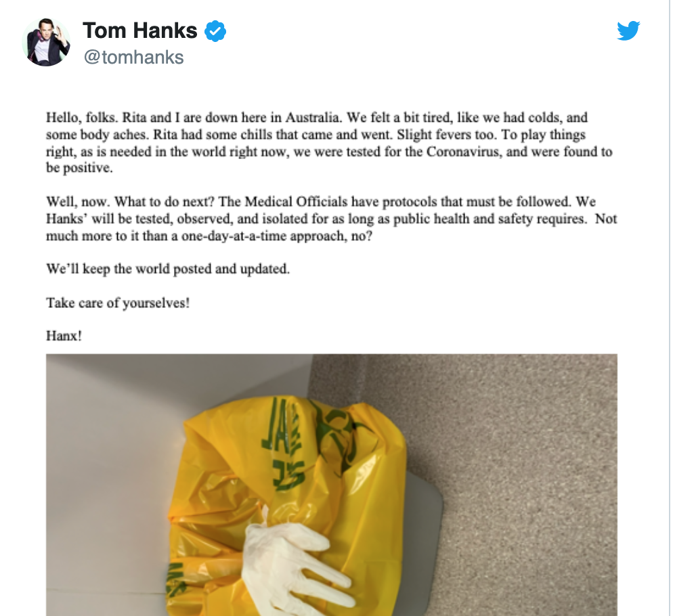Open the @tomhanks handle link
673x616 pixels.
[x=133, y=57]
